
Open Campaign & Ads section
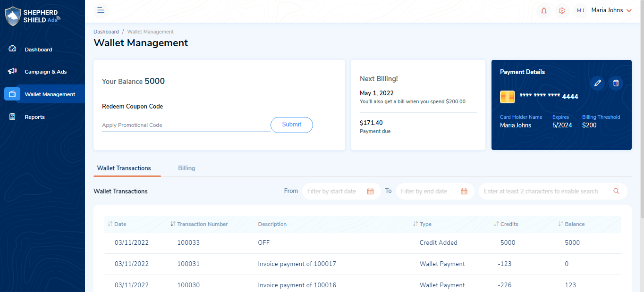(x=46, y=72)
